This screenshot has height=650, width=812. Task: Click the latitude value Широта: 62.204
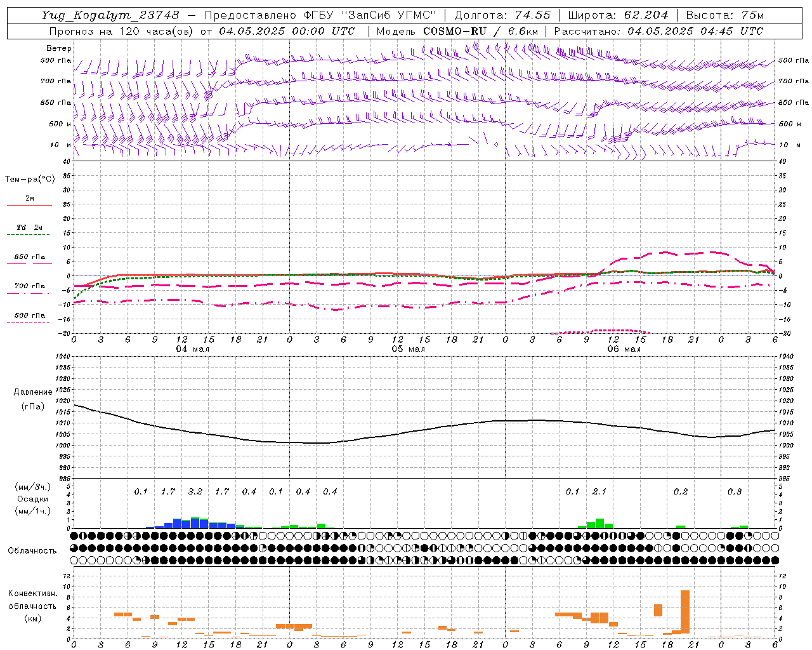click(618, 15)
